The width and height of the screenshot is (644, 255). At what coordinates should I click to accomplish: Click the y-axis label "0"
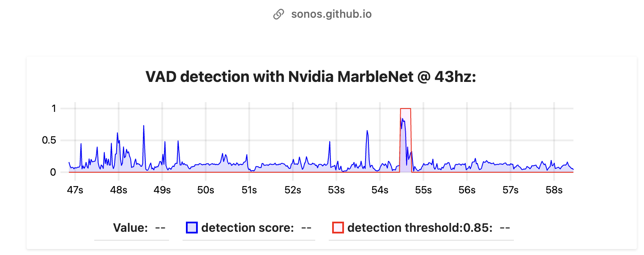53,172
